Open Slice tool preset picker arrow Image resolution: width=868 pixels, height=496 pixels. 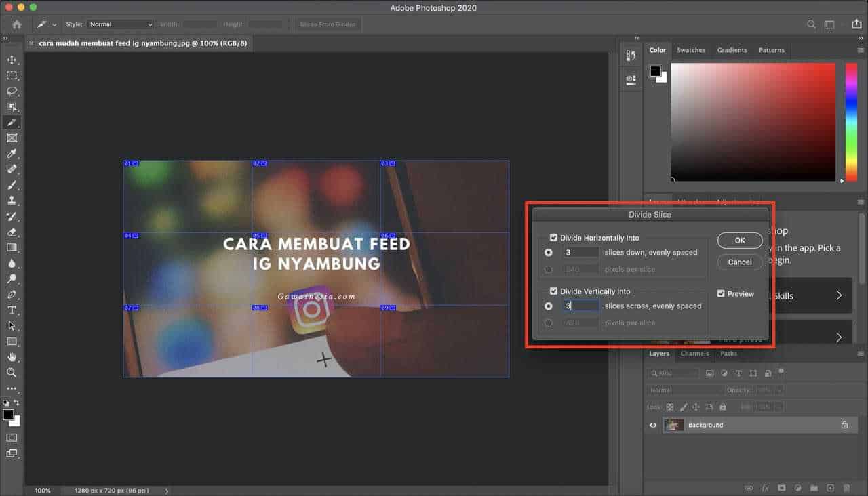pyautogui.click(x=54, y=24)
